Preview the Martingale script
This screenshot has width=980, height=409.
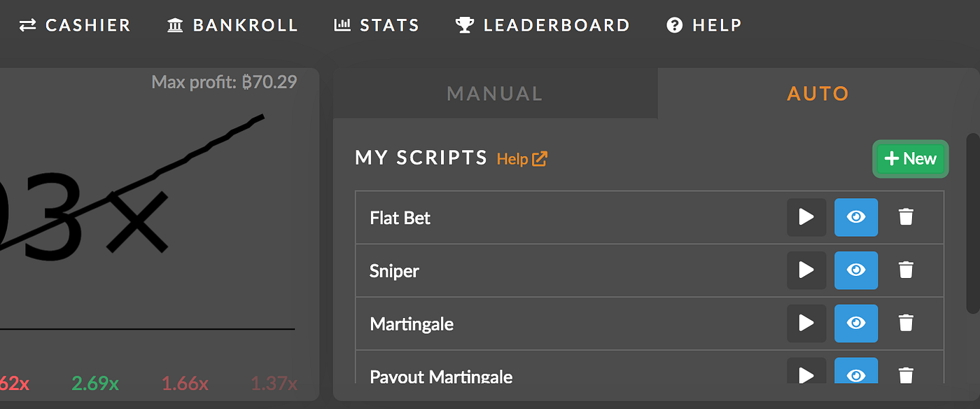[855, 324]
